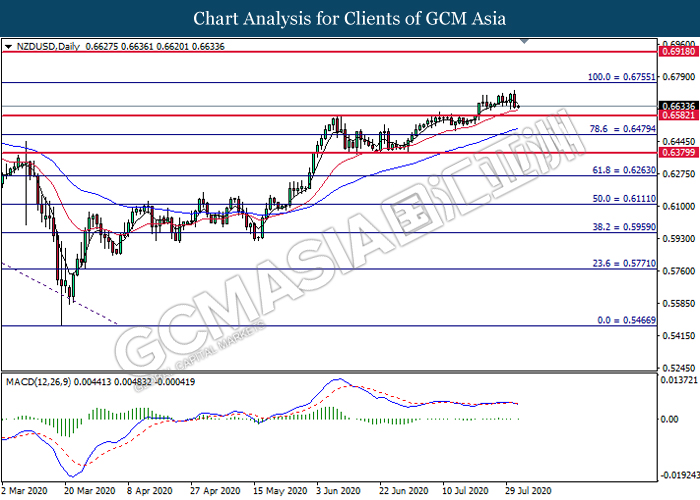The height and width of the screenshot is (500, 700).
Task: Select the 100.0 = 0.67551 Fibonacci label
Action: click(x=621, y=76)
